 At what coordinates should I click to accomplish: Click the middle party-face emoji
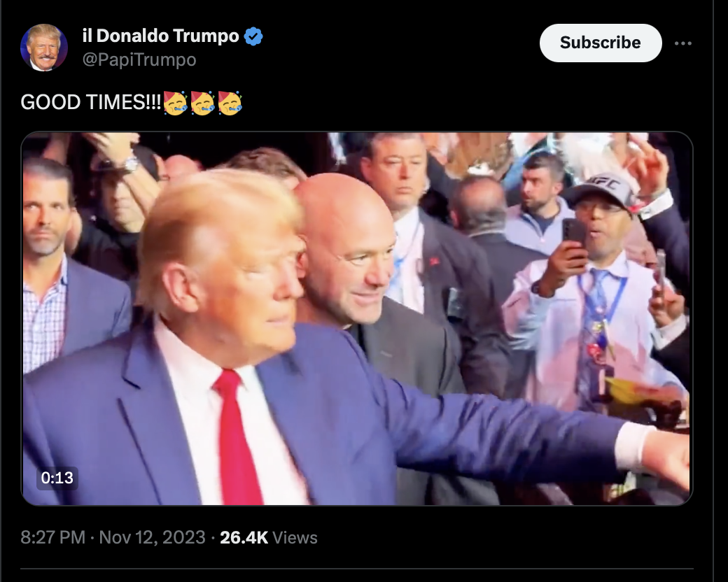pos(202,103)
